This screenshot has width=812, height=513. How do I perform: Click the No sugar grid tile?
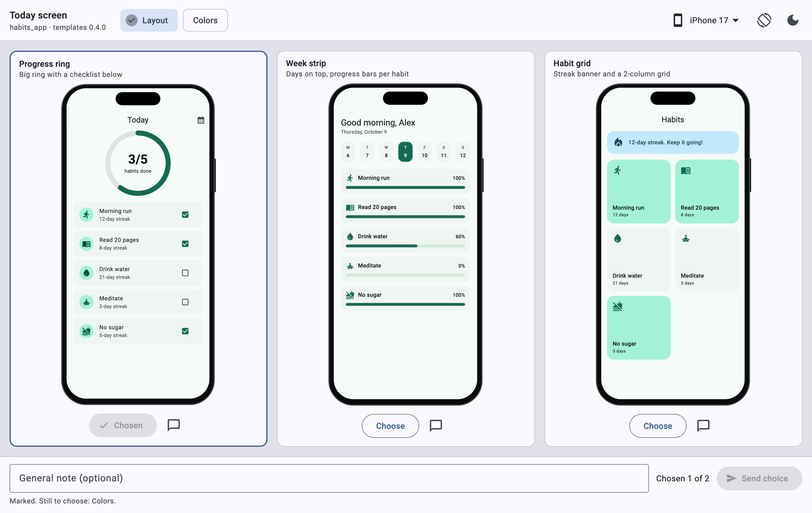coord(639,328)
